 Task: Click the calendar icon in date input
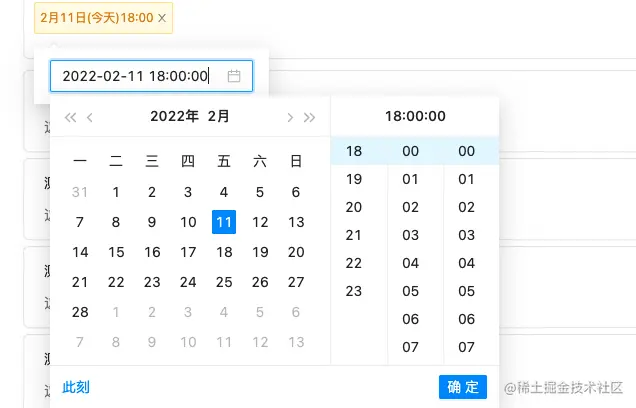pyautogui.click(x=234, y=76)
